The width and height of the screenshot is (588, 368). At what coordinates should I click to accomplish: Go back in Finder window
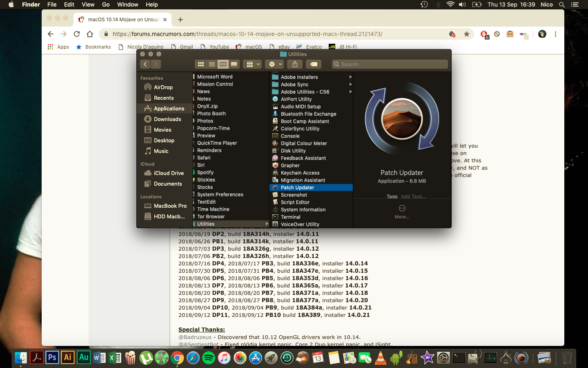[145, 64]
